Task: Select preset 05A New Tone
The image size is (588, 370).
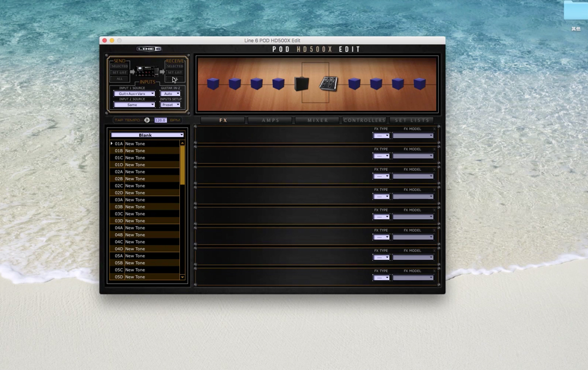Action: click(x=145, y=256)
